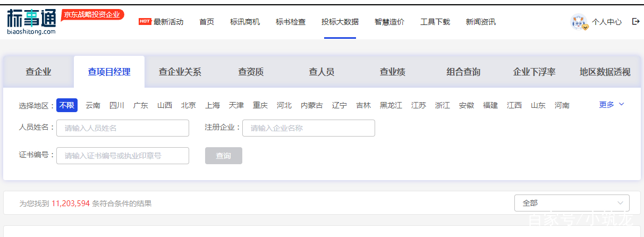Select 重庆 in the region list
Image resolution: width=644 pixels, height=237 pixels.
(x=260, y=105)
